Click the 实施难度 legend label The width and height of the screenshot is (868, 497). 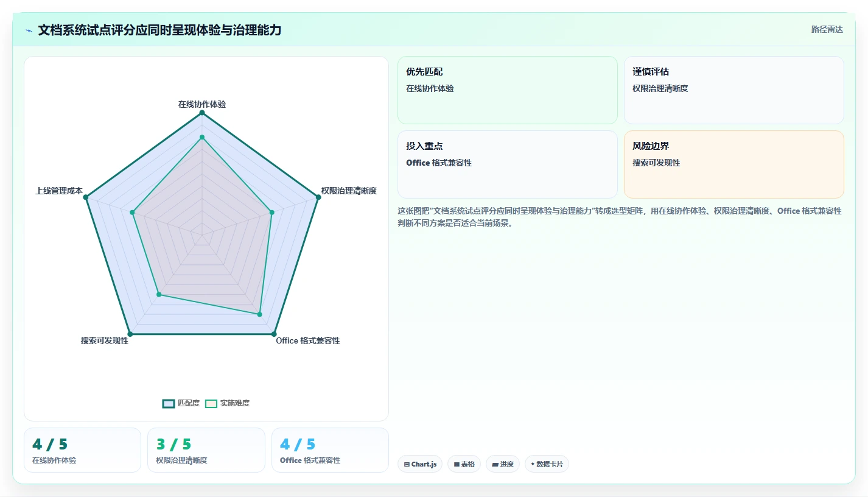click(235, 403)
